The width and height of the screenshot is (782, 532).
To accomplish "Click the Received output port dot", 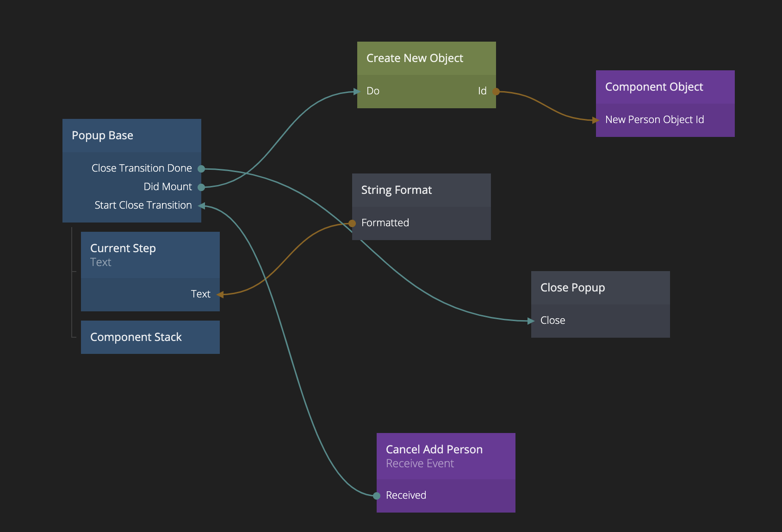I will point(377,496).
